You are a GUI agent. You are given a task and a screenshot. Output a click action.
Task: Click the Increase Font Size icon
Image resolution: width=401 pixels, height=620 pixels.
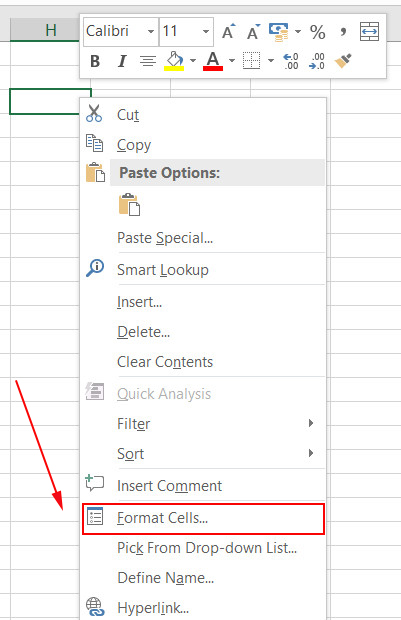pos(228,31)
